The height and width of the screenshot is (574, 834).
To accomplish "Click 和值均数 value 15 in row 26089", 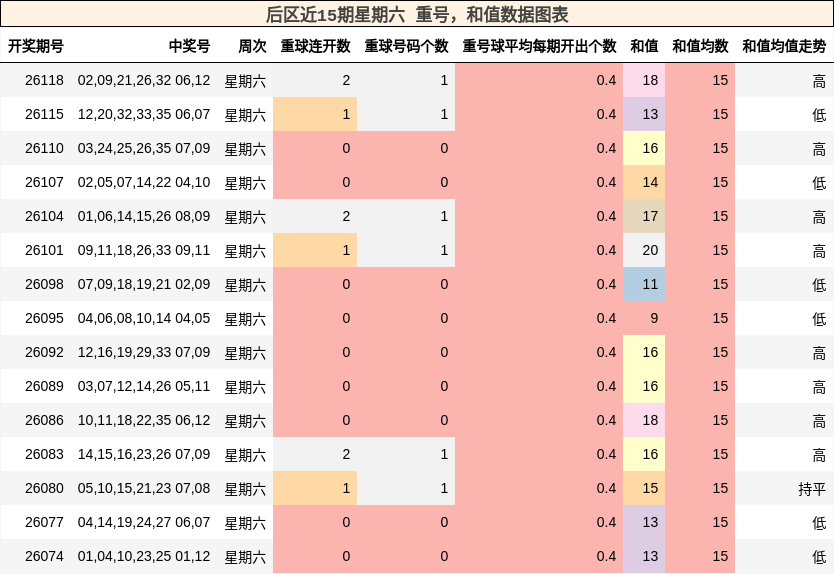I will pos(700,387).
